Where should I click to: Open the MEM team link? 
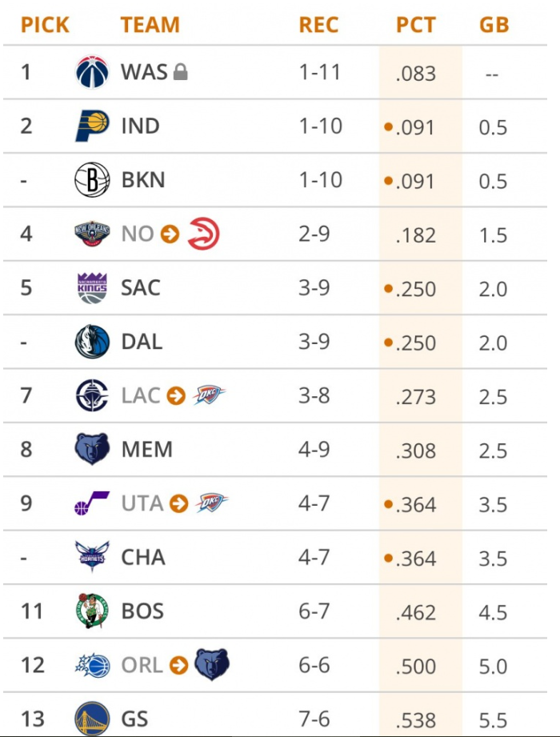point(146,450)
